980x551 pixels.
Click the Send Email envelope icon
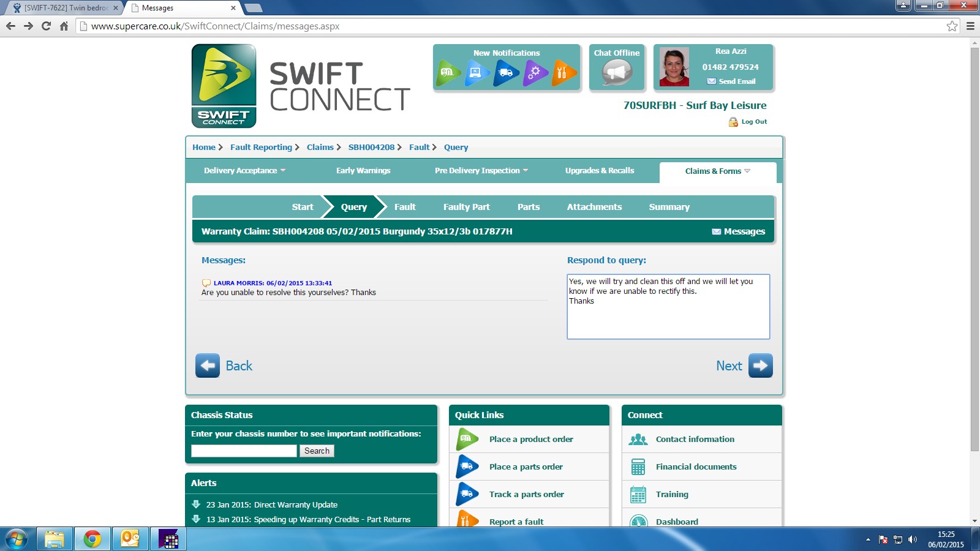[x=711, y=81]
